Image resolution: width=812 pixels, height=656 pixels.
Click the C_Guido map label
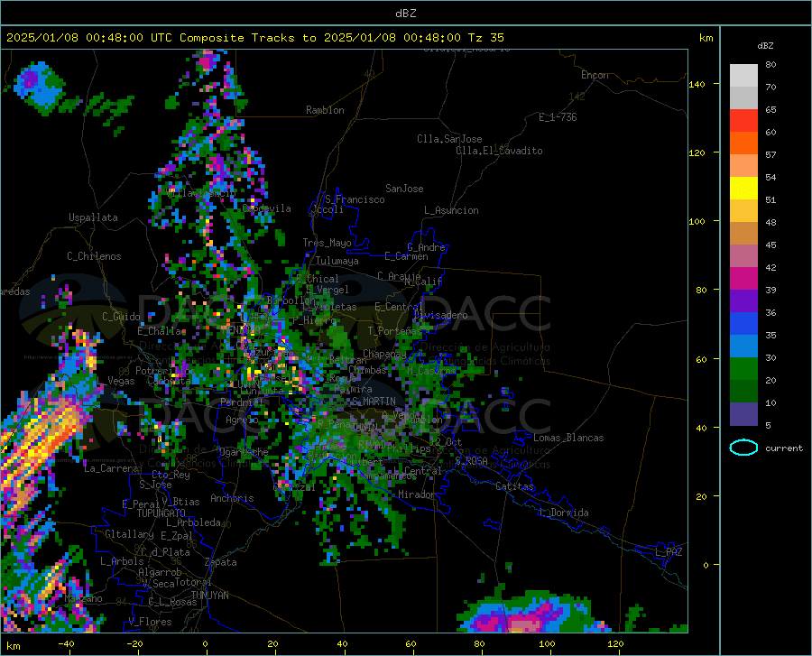(121, 317)
